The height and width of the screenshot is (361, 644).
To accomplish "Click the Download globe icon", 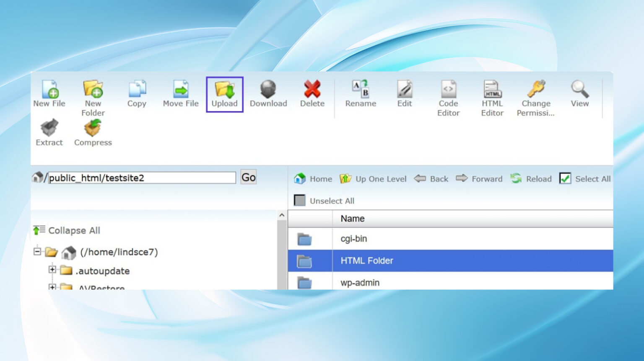I will [268, 89].
